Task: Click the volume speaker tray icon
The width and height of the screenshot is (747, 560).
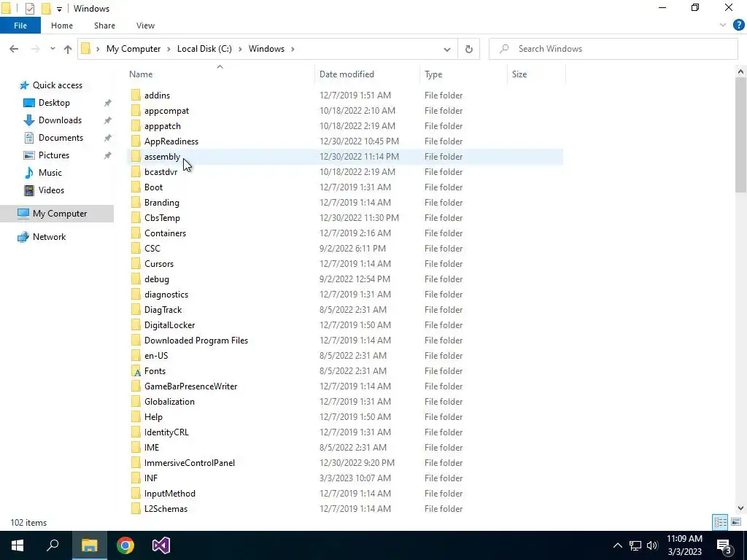Action: pos(652,545)
